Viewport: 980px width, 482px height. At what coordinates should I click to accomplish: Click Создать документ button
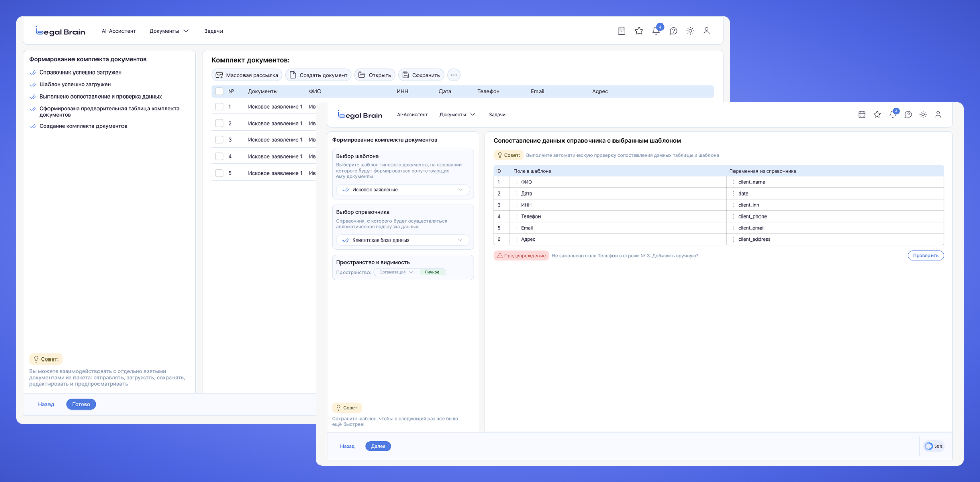(x=318, y=75)
